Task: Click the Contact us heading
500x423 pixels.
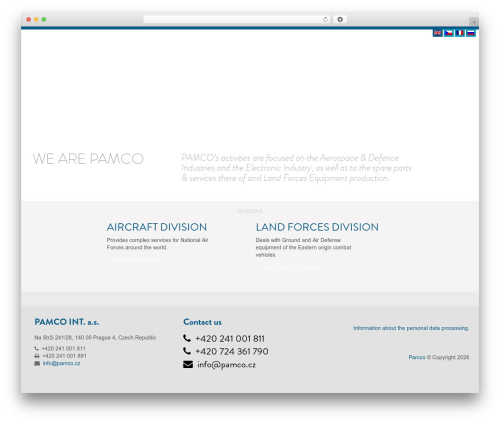Action: point(202,322)
